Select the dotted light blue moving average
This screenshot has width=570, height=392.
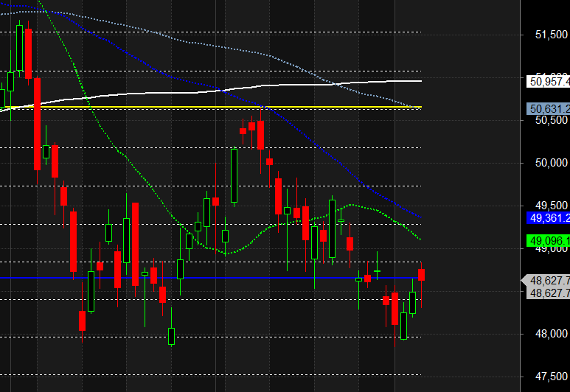[218, 47]
